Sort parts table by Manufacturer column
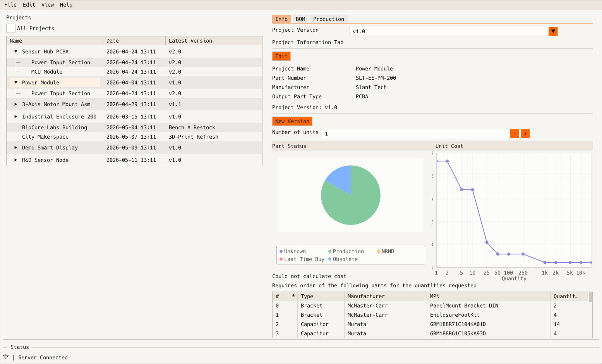The height and width of the screenshot is (364, 602). pos(386,296)
